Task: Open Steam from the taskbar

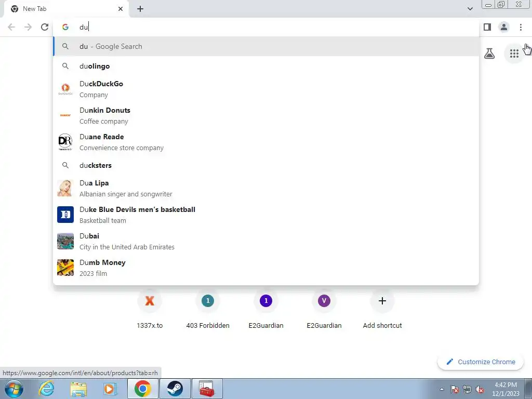Action: pyautogui.click(x=175, y=389)
